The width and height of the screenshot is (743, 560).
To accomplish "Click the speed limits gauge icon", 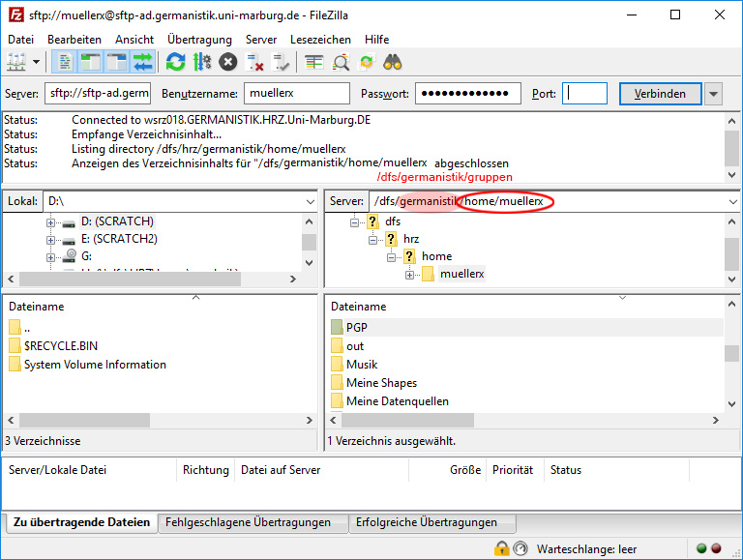I will (520, 548).
